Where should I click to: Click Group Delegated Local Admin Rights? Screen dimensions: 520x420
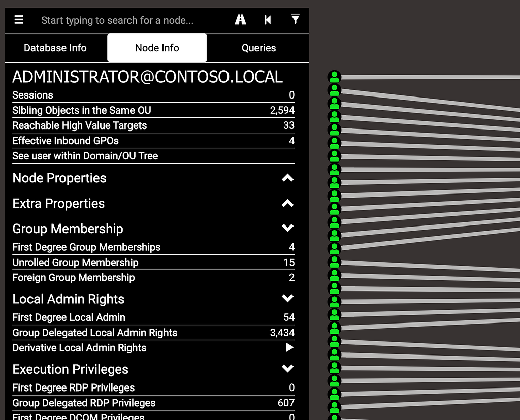[153, 333]
